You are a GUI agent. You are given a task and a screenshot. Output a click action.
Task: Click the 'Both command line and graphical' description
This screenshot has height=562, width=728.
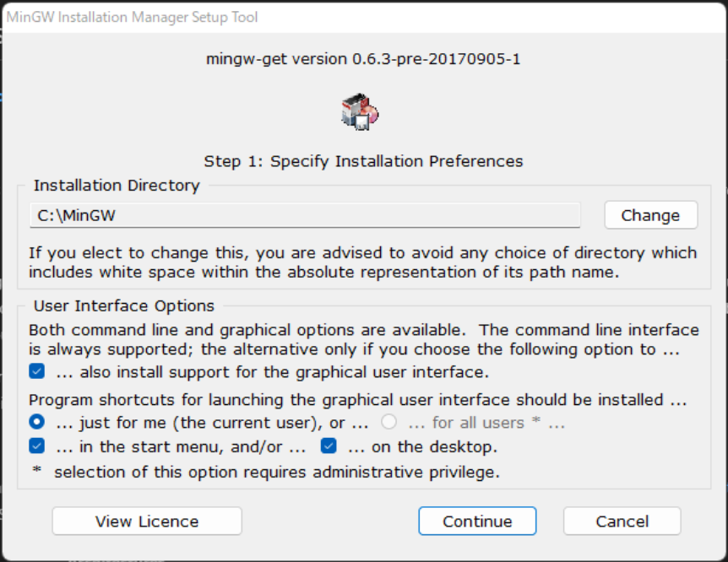[x=363, y=339]
